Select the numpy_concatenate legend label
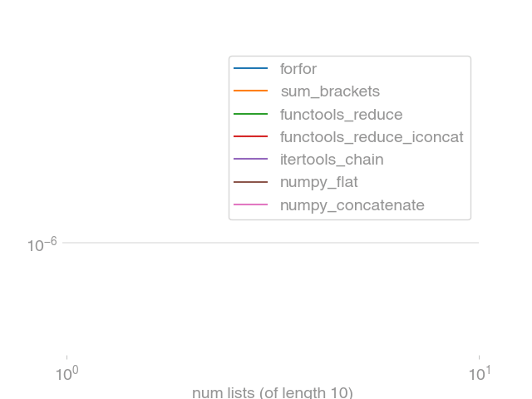This screenshot has width=532, height=399. [352, 205]
